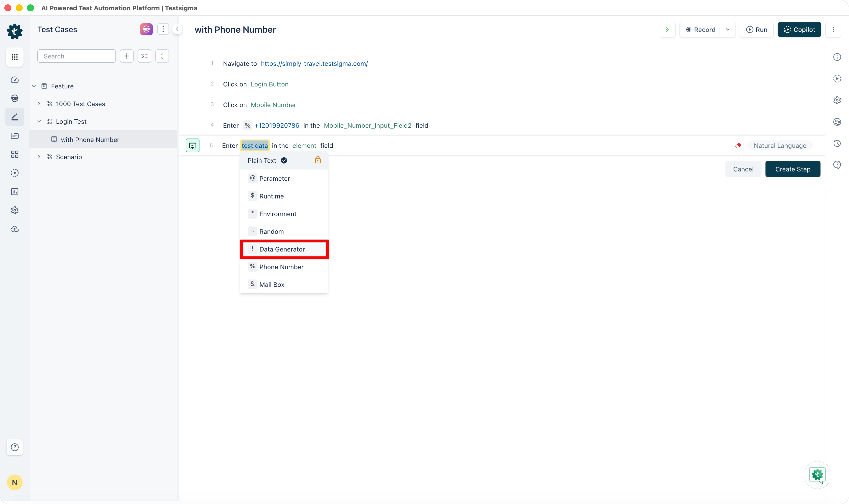The height and width of the screenshot is (504, 849).
Task: Collapse the Login Test folder
Action: (x=39, y=122)
